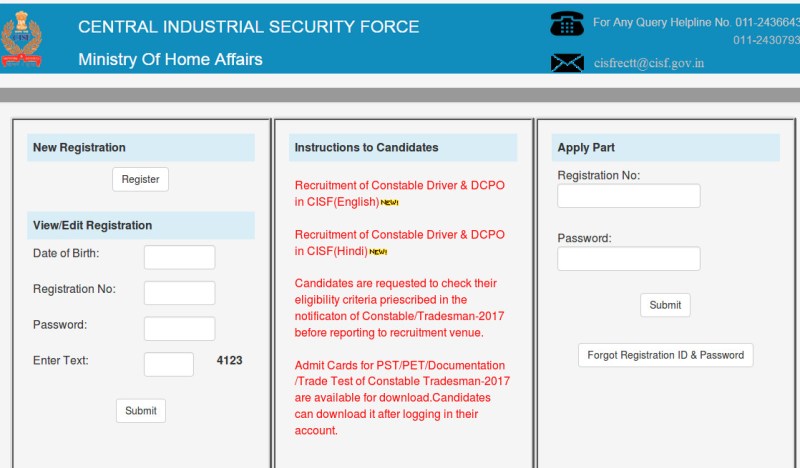Submit the View/Edit Registration form
Viewport: 800px width, 468px height.
(141, 411)
